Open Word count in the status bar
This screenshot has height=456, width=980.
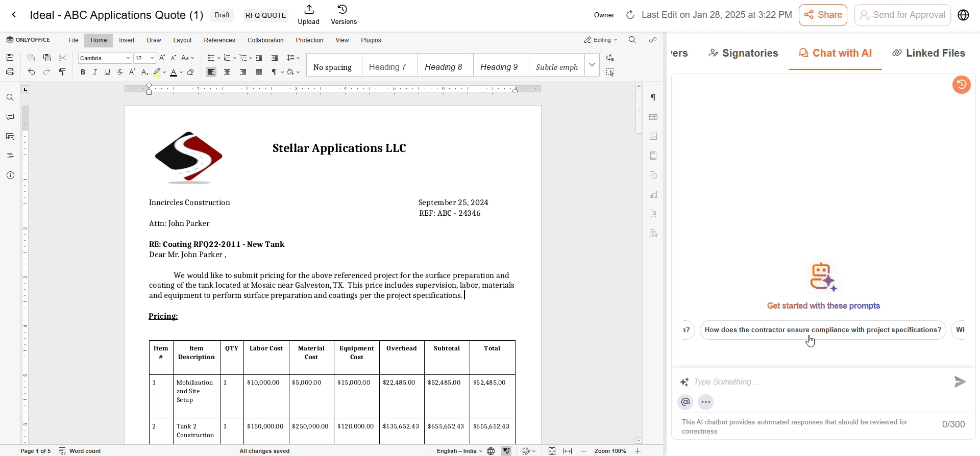(x=80, y=451)
